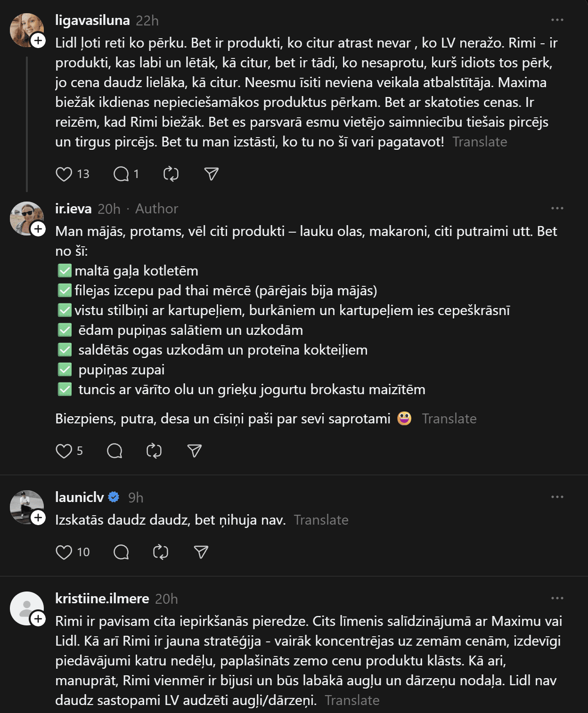This screenshot has width=588, height=713.
Task: Like ligavasiluna's comment
Action: click(x=64, y=174)
